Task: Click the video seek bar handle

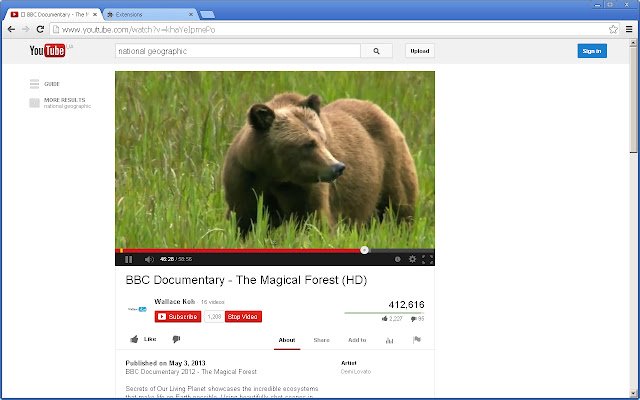Action: pyautogui.click(x=364, y=250)
